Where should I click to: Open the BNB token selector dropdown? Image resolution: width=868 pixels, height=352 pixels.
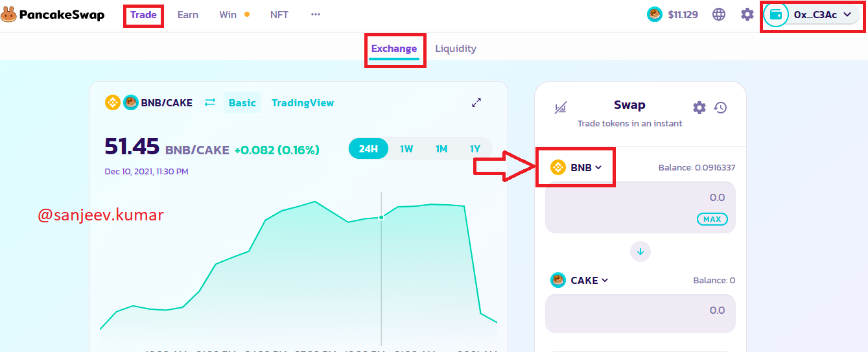click(x=576, y=167)
